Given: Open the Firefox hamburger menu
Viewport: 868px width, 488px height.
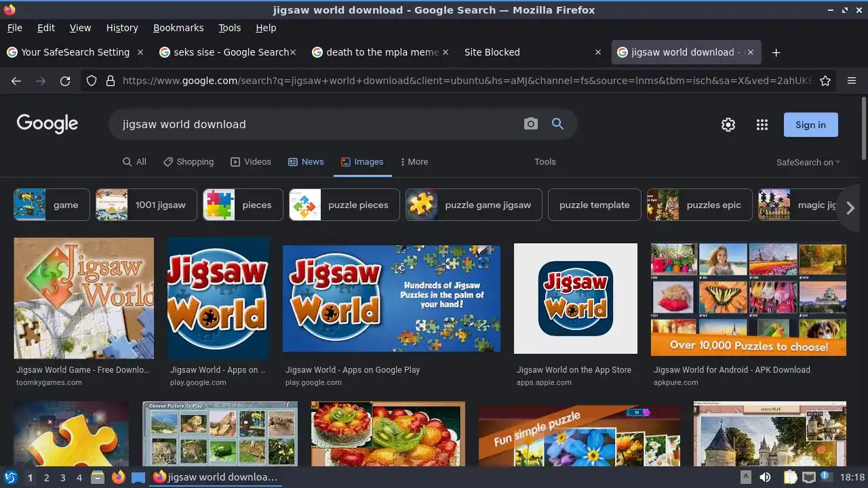Looking at the screenshot, I should point(852,81).
